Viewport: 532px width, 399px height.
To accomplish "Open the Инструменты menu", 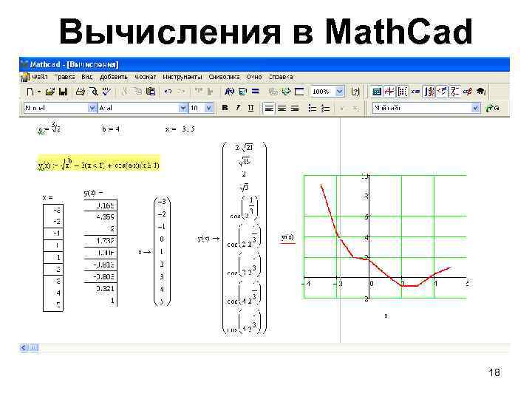I will coord(183,77).
